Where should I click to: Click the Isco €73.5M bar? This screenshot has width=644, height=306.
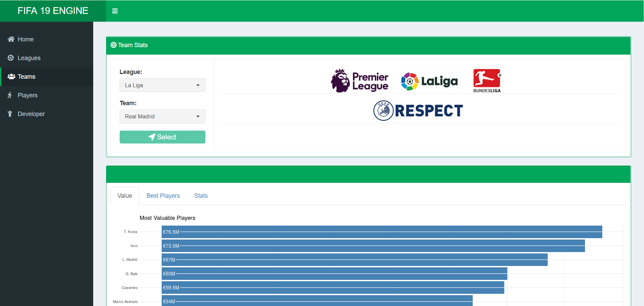[373, 246]
